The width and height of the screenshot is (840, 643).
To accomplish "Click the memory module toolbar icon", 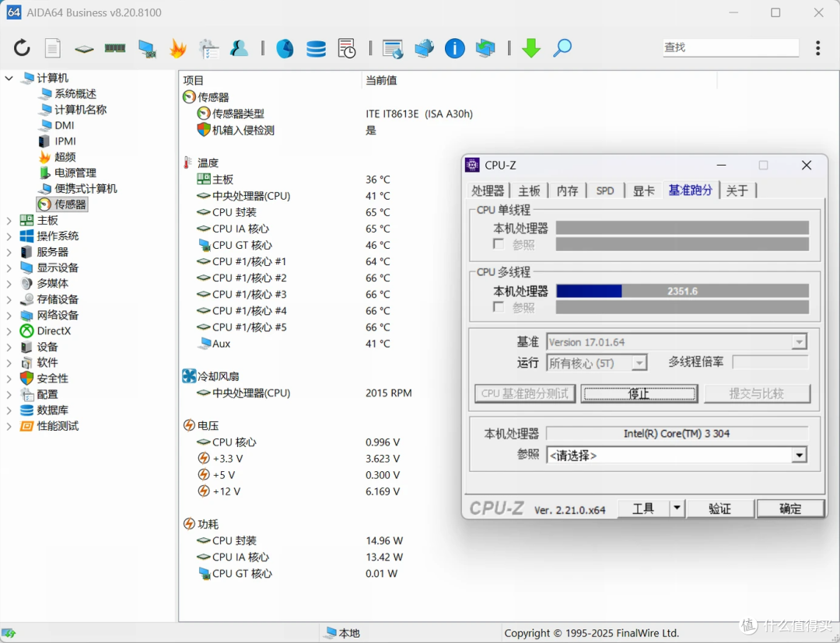I will [115, 48].
